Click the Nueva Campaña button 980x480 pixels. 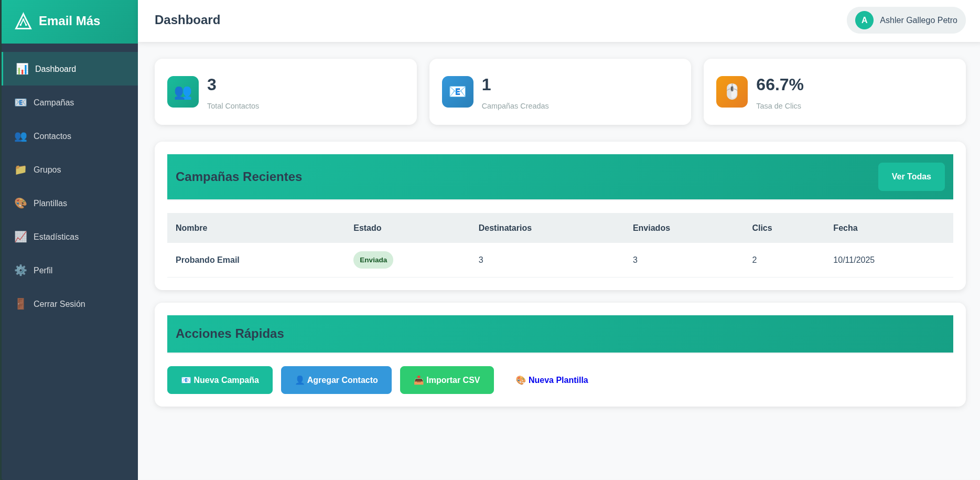[x=220, y=380]
